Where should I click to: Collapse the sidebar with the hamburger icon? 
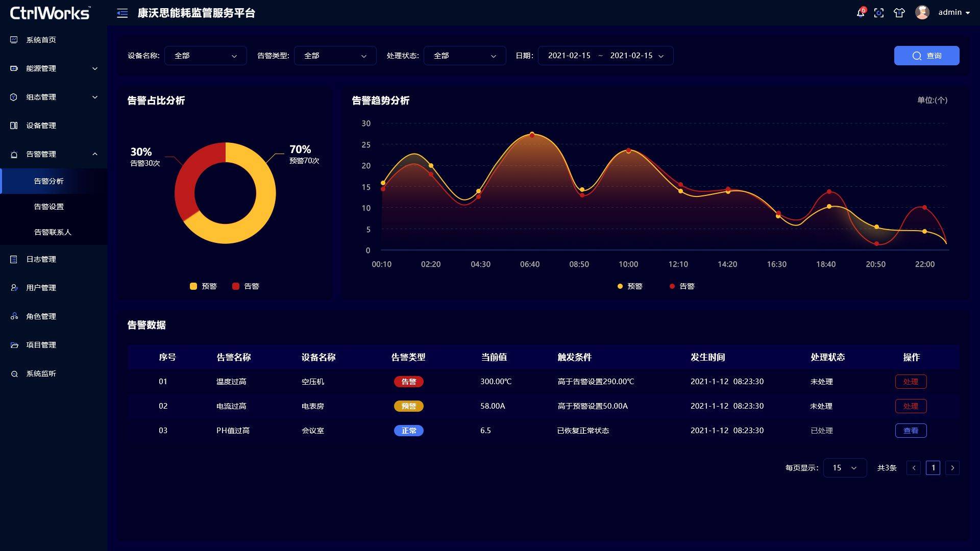point(122,13)
